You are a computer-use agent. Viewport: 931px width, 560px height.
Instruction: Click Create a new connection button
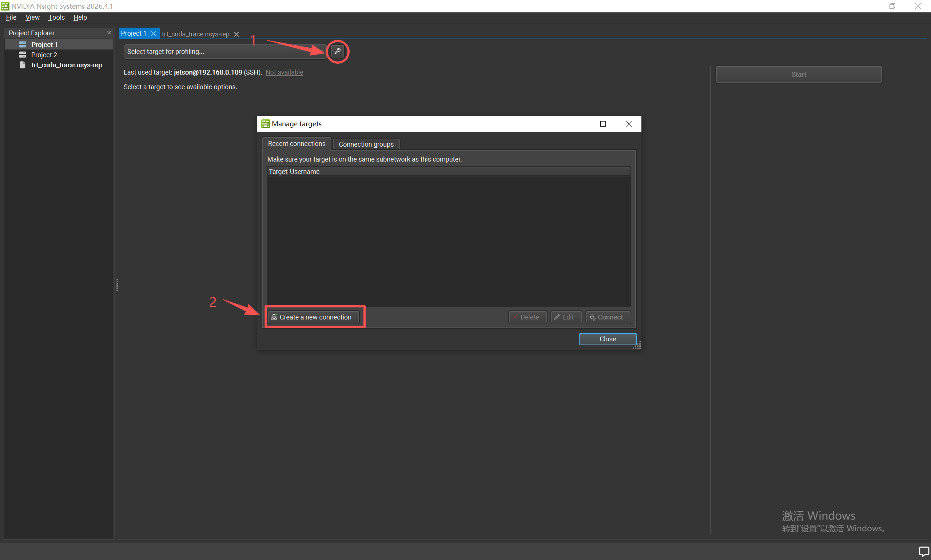pos(314,317)
